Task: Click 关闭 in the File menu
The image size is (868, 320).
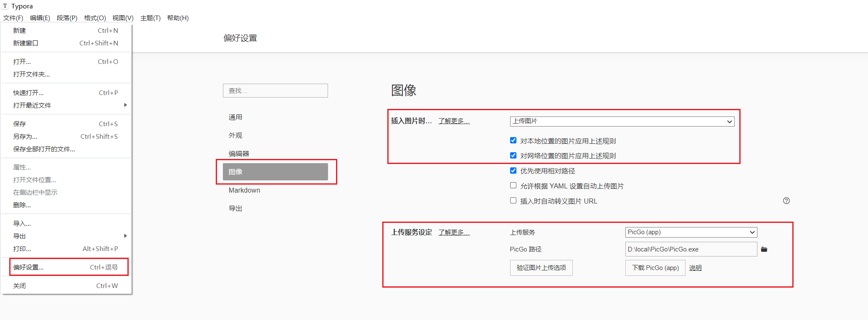Action: point(66,286)
